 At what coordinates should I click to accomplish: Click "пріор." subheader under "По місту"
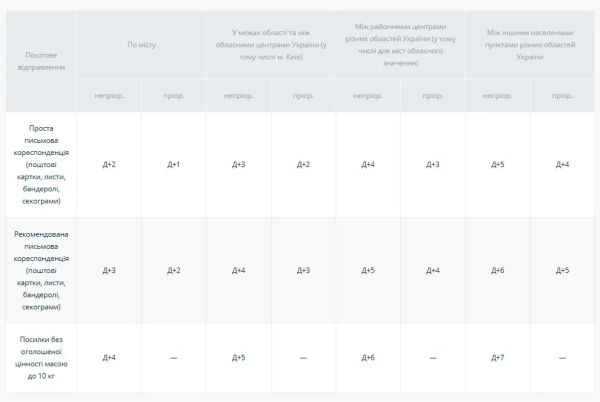173,96
